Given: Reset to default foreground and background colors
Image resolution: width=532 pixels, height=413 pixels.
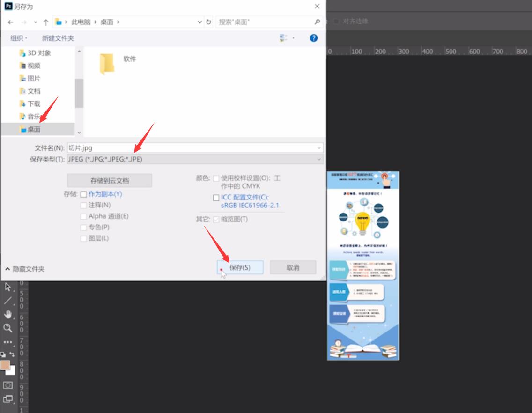Looking at the screenshot, I should (3, 354).
